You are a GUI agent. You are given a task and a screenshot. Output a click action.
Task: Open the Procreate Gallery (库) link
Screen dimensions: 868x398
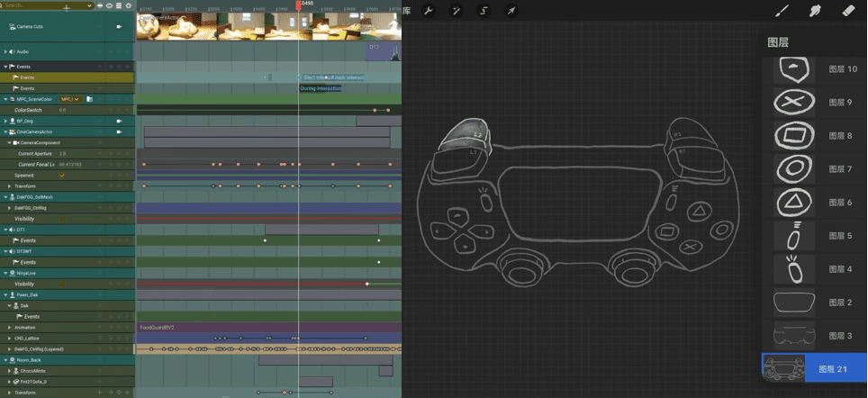tap(407, 11)
